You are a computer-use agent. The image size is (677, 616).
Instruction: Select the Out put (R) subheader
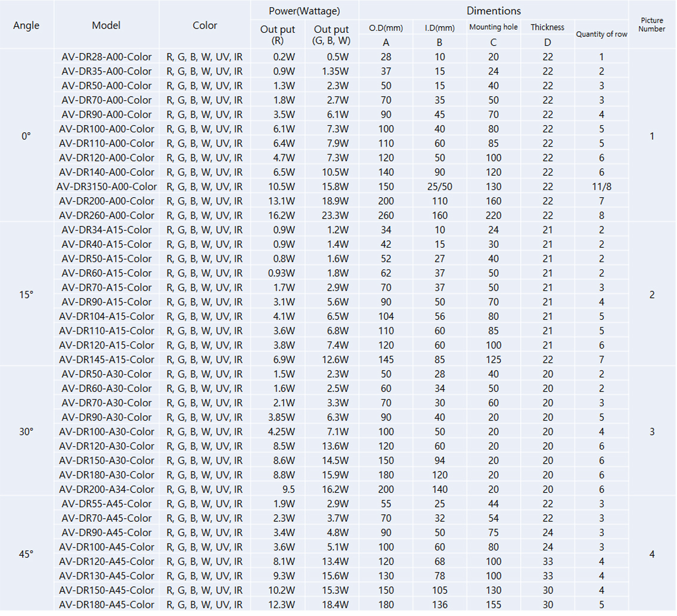[x=278, y=35]
